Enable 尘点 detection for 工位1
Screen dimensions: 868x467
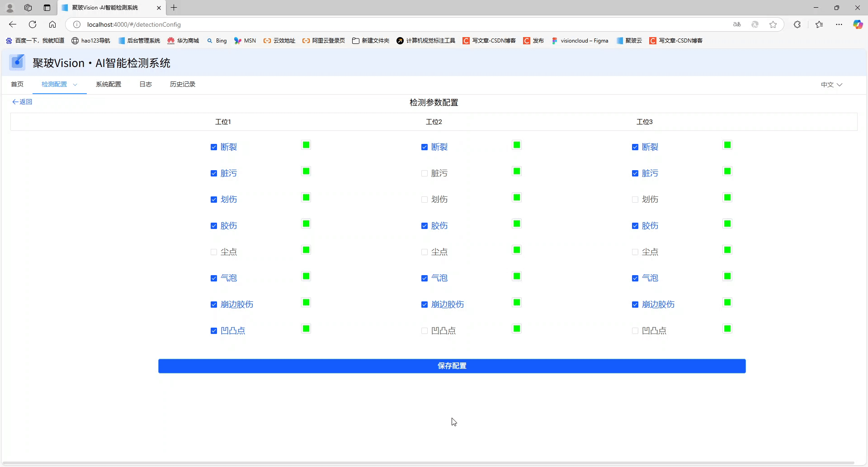[x=213, y=252]
